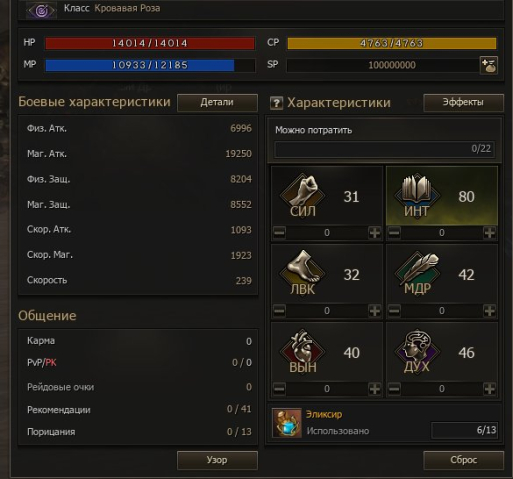This screenshot has height=479, width=513.
Task: Increase ЛВК with the plus button
Action: 375,311
